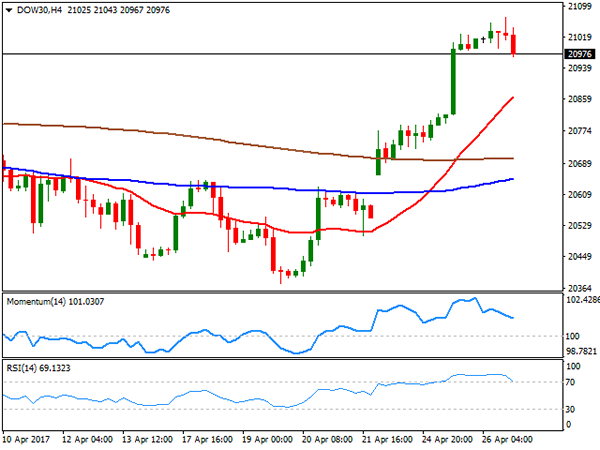Image resolution: width=600 pixels, height=450 pixels.
Task: Click the triangle arrow beside DOW30,H4 title
Action: point(9,10)
